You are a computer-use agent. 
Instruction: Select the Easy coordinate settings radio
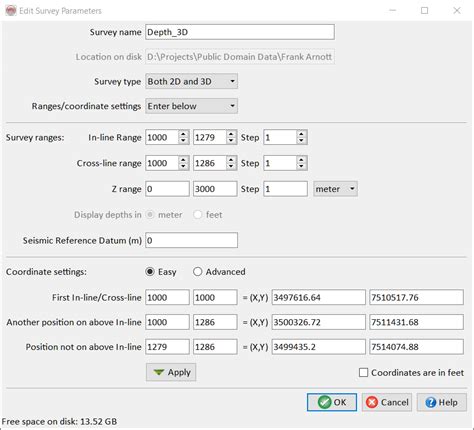pos(150,272)
